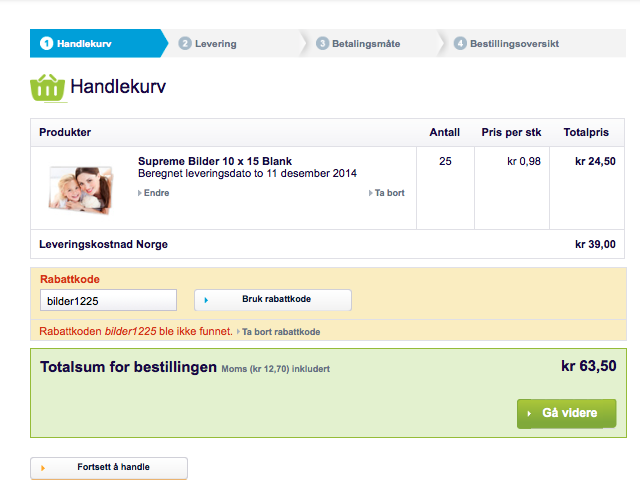
Task: Proceed with the Gå videre button
Action: (x=567, y=413)
